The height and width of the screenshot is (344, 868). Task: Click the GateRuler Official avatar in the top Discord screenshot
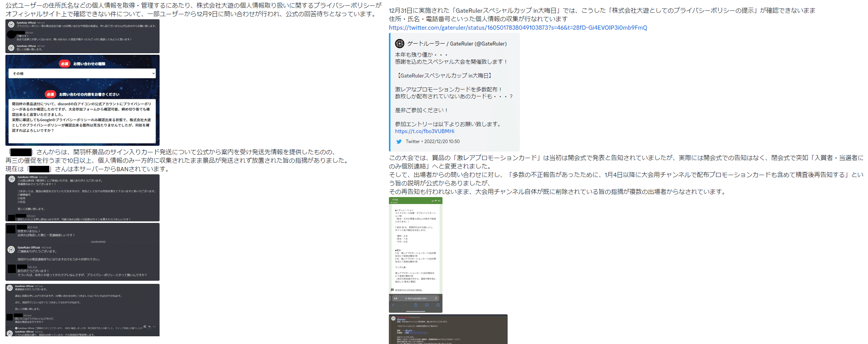pos(11,24)
